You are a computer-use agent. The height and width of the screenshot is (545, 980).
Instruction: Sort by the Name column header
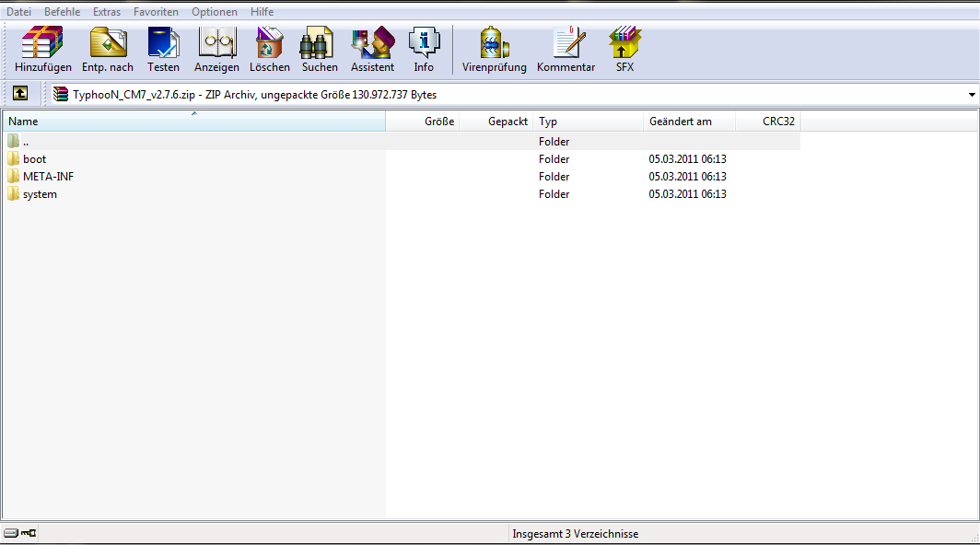194,122
